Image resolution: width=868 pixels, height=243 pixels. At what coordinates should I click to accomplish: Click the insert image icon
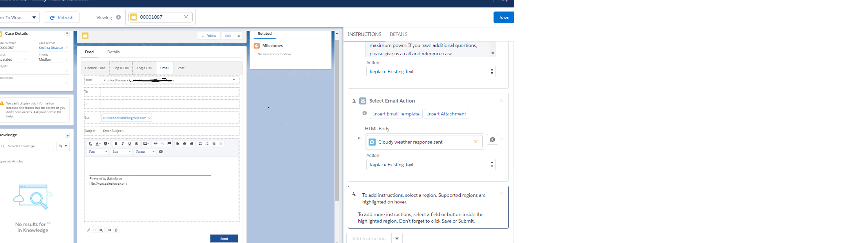(x=146, y=144)
